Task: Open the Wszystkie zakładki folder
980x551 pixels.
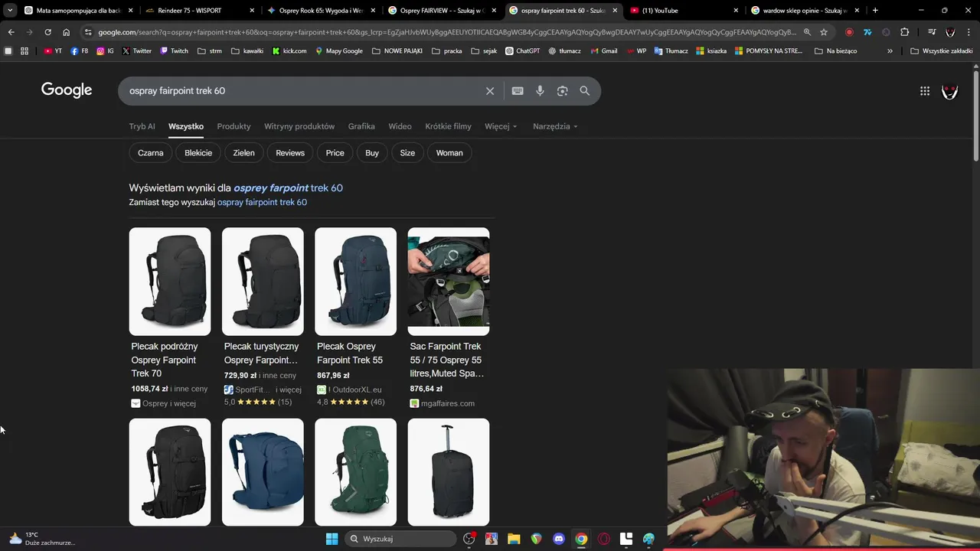Action: [942, 51]
